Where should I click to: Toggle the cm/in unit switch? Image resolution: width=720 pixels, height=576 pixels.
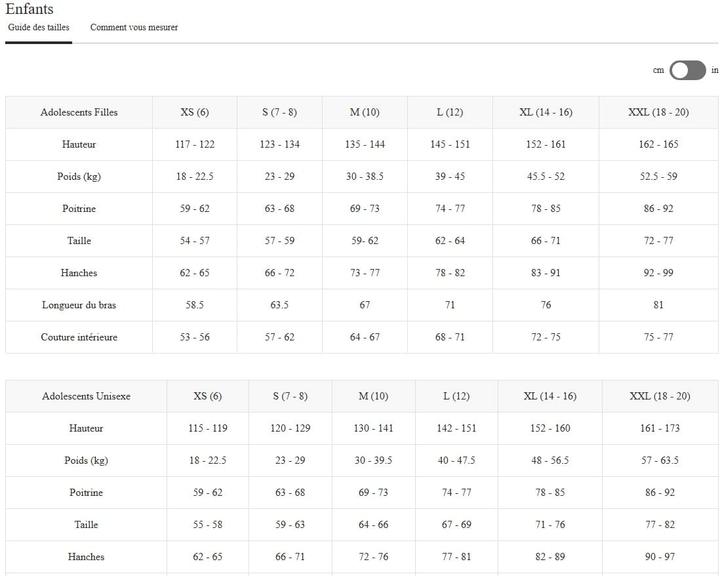coord(687,70)
